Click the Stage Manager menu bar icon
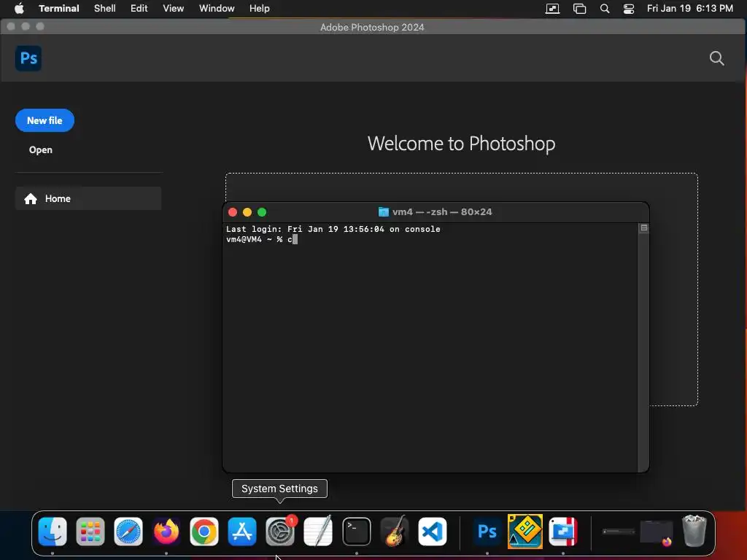747x560 pixels. 579,9
